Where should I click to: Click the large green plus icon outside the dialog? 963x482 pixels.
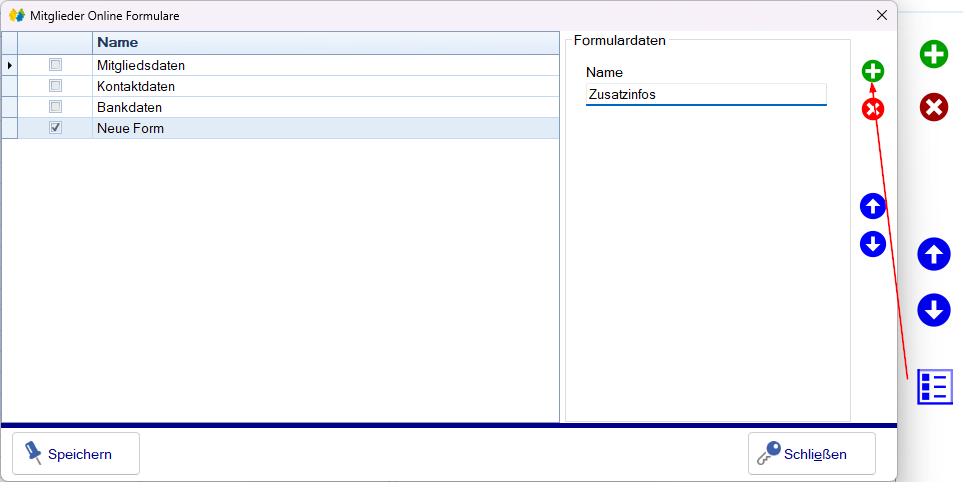point(934,54)
